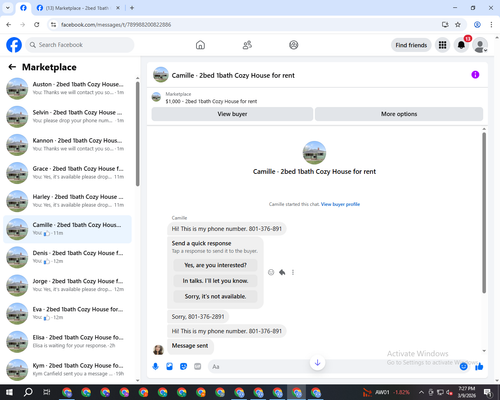
Task: Send a thumbs up like
Action: [479, 367]
